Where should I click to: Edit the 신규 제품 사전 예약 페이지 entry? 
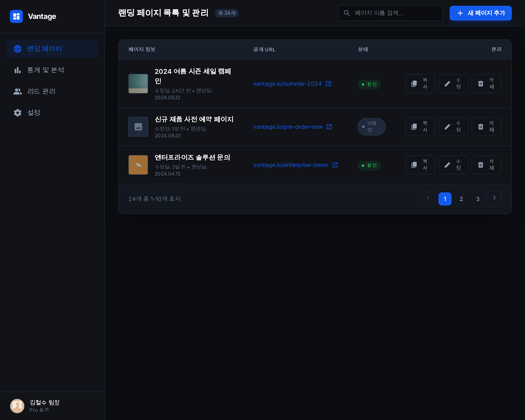point(453,127)
